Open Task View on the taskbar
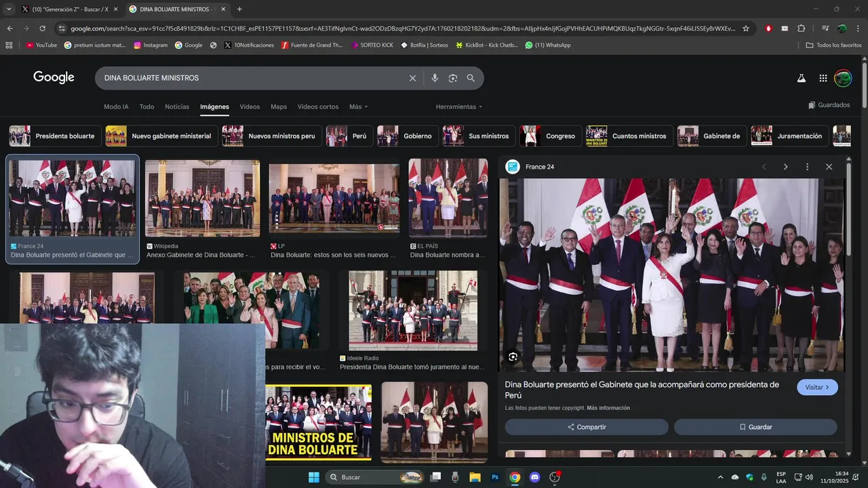Screen dimensions: 868x488 click(x=435, y=477)
